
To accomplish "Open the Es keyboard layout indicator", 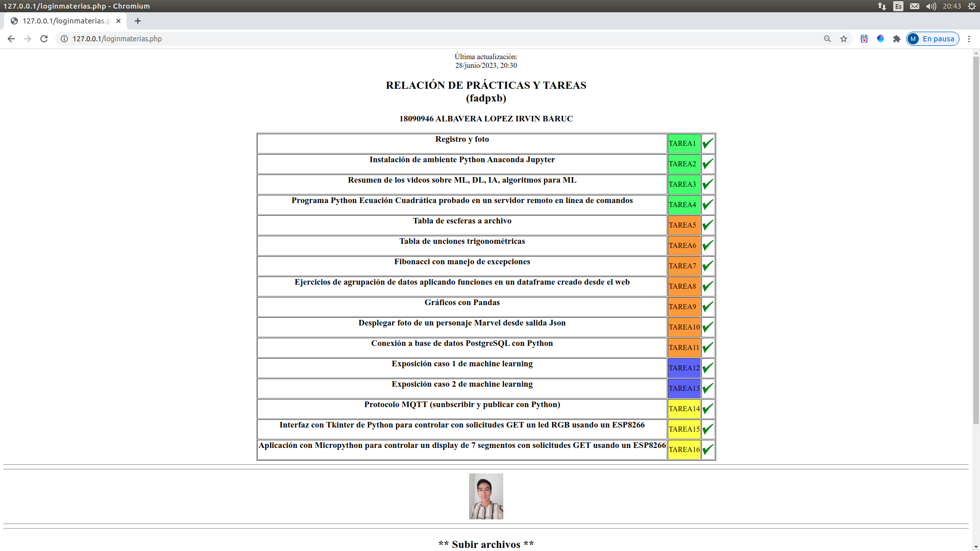I will (898, 6).
